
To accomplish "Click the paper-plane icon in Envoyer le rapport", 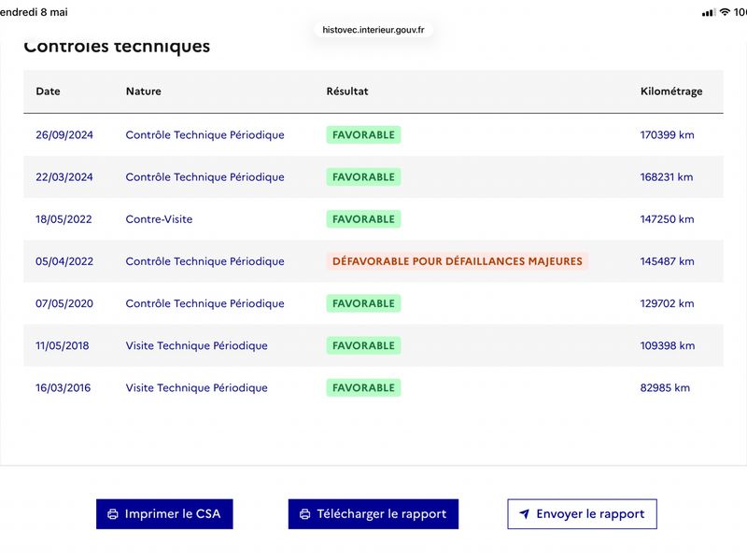I will [524, 514].
